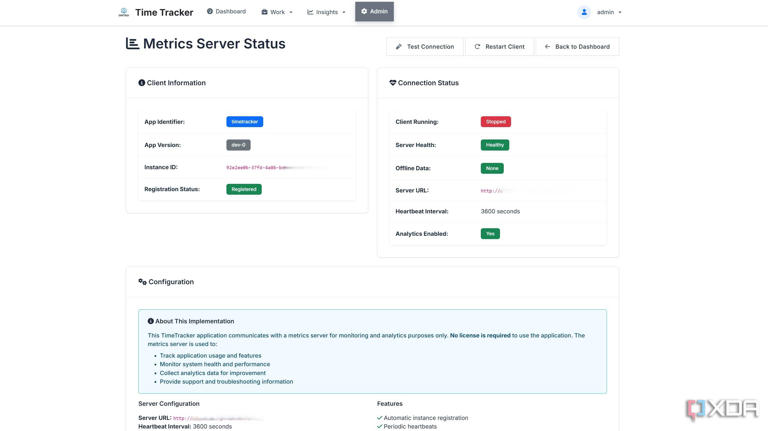Screen dimensions: 768x431
Task: Click the Restart Client button
Action: (499, 47)
